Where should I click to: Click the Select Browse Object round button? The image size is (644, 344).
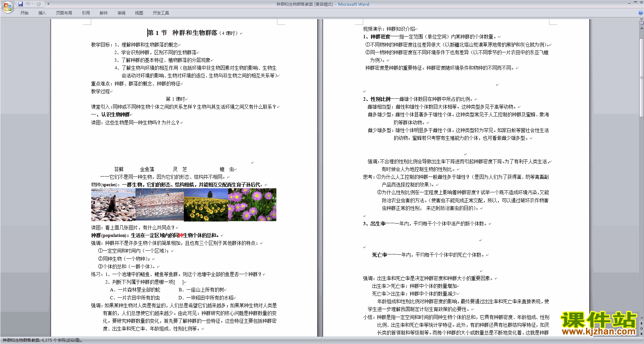click(641, 329)
